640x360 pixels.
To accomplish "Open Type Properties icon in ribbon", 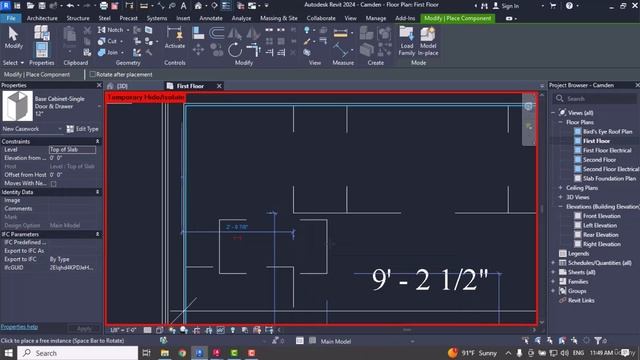I will 42,33.
